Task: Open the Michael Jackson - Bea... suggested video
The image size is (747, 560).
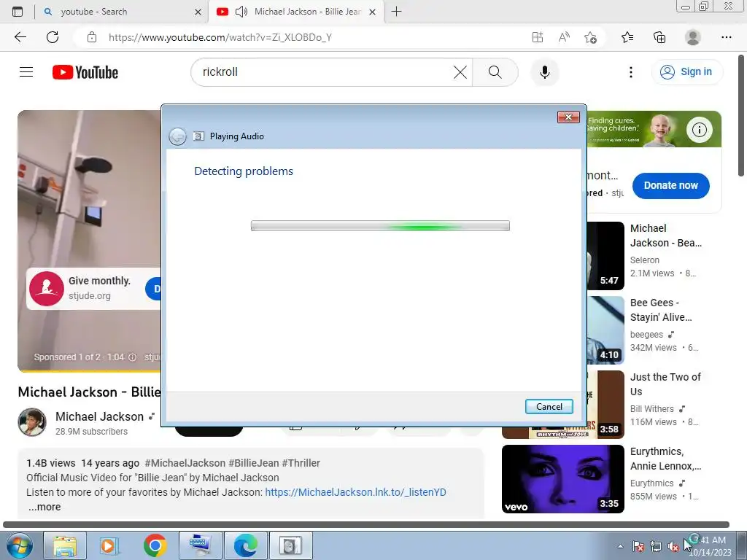Action: (665, 236)
